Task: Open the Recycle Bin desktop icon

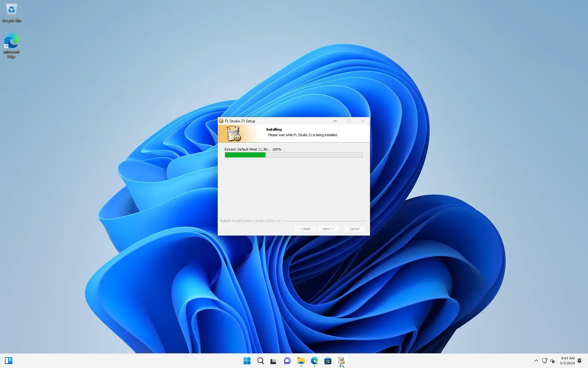Action: (11, 13)
